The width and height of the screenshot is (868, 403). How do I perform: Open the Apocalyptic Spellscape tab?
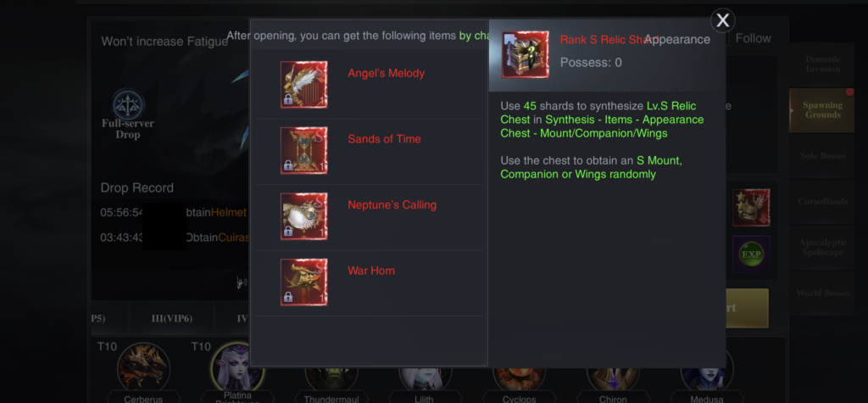coord(822,247)
